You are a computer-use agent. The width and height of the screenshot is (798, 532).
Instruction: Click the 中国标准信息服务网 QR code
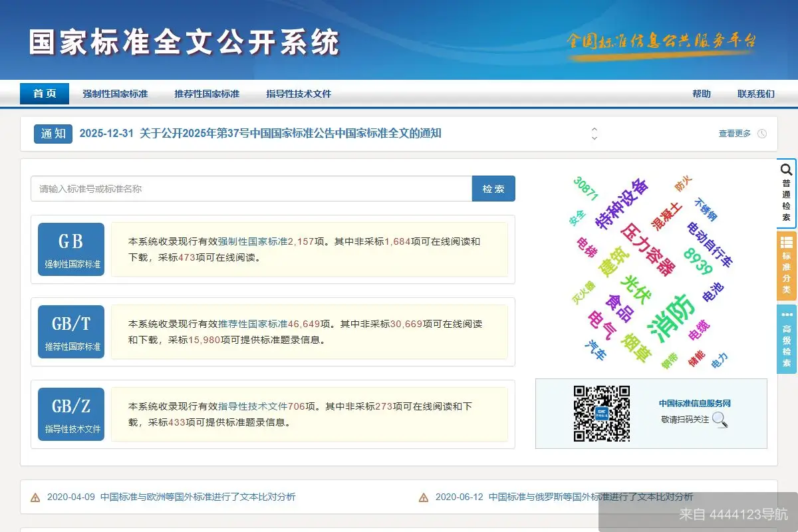click(602, 414)
